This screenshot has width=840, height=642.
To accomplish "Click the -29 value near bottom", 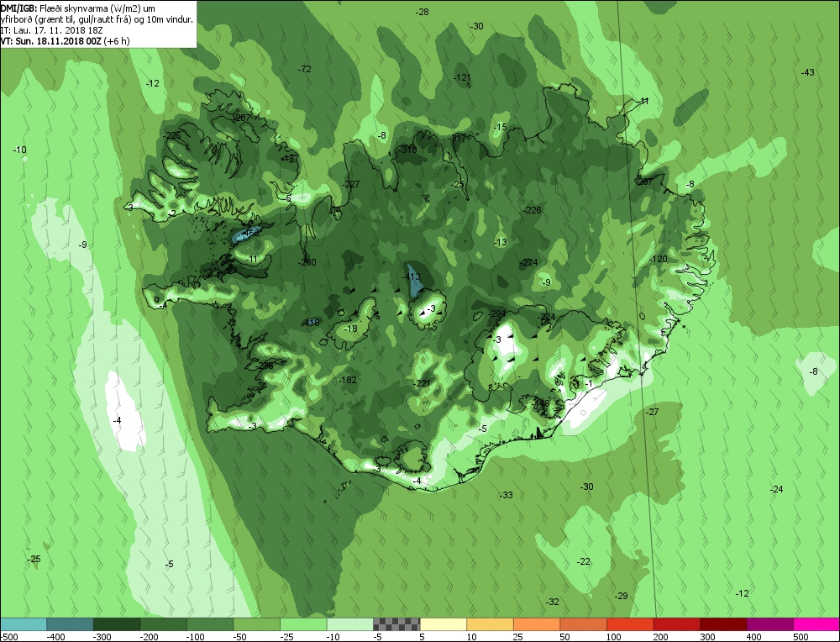I will pyautogui.click(x=621, y=596).
